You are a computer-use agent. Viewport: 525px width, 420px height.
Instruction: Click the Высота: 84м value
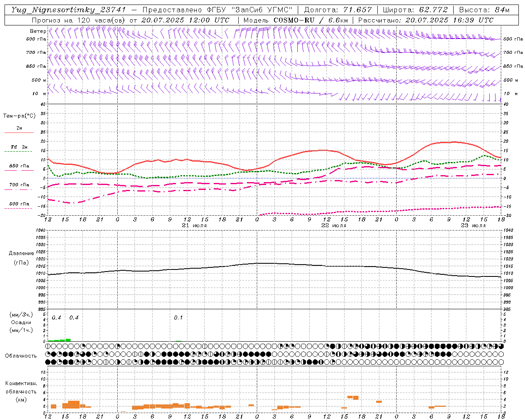(484, 10)
